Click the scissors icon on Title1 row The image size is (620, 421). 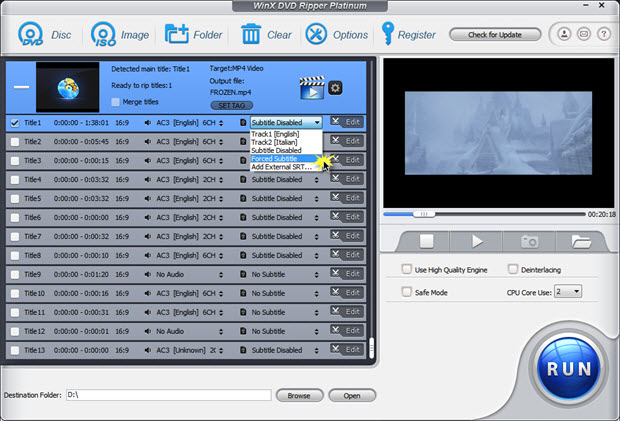point(335,121)
